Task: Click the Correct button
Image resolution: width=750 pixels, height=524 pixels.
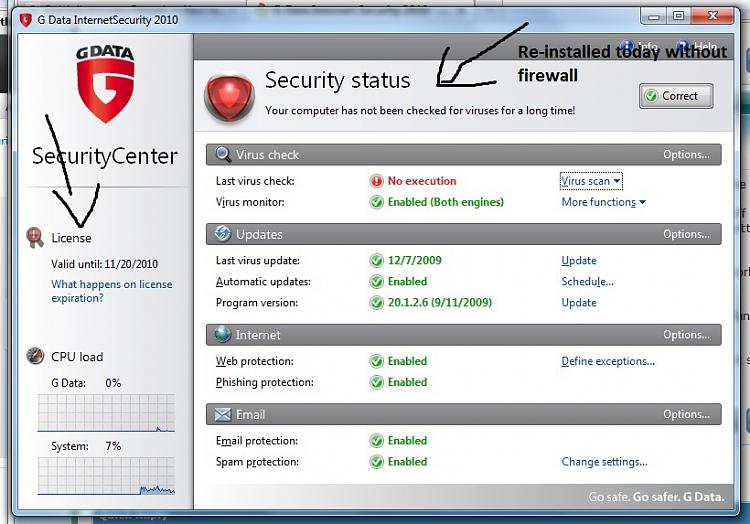Action: tap(676, 96)
